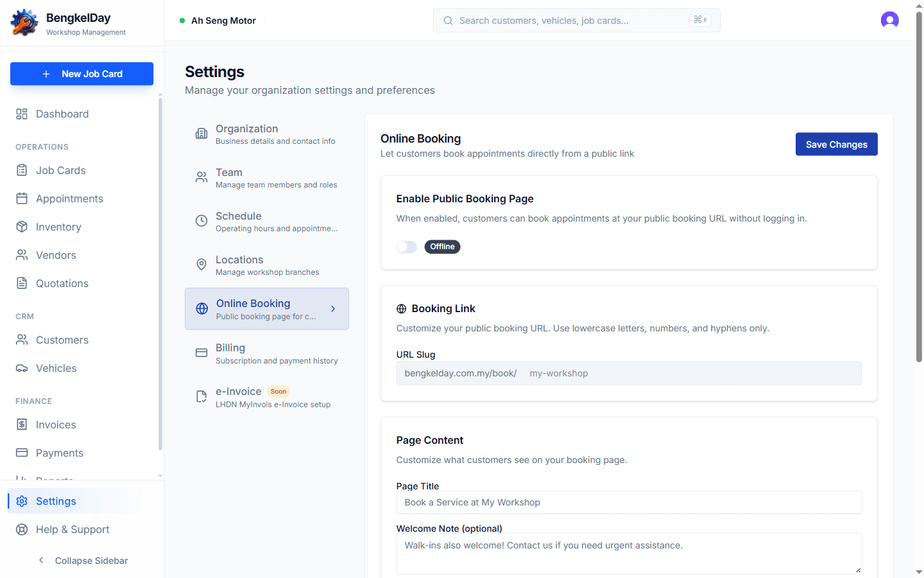
Task: Click the URL Slug input field
Action: coord(629,373)
